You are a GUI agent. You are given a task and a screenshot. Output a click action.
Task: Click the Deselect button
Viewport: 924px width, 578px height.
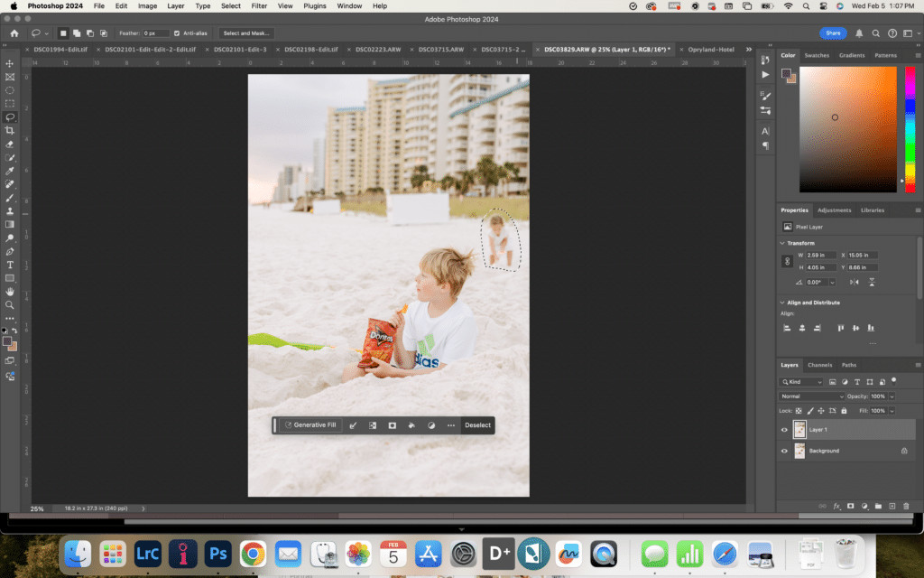[x=477, y=425]
